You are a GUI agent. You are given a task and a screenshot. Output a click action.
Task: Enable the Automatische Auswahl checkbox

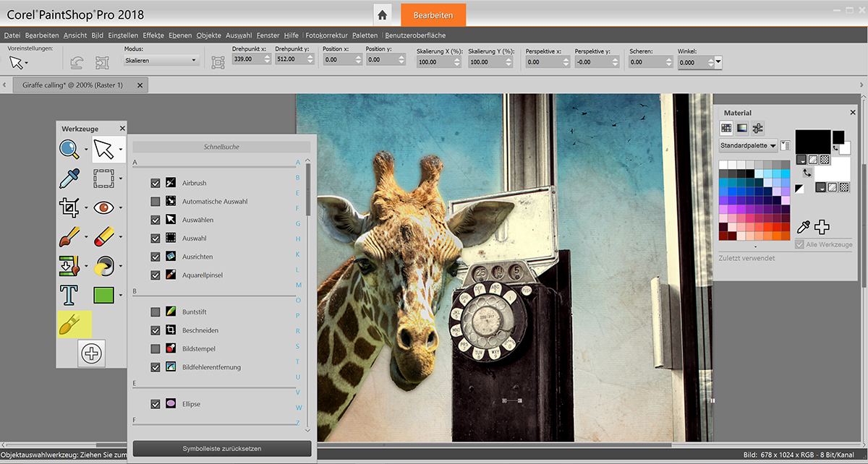[156, 202]
